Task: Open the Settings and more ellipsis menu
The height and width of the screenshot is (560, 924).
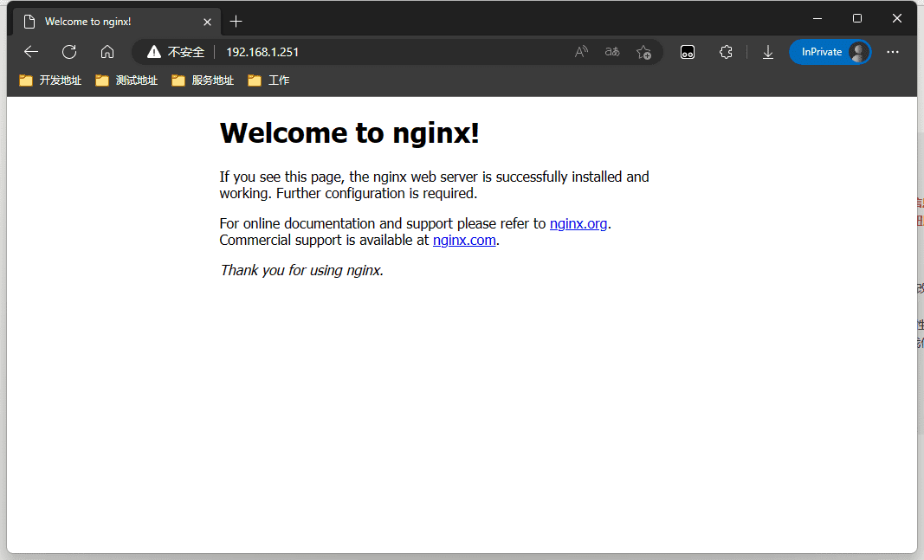Action: point(893,52)
